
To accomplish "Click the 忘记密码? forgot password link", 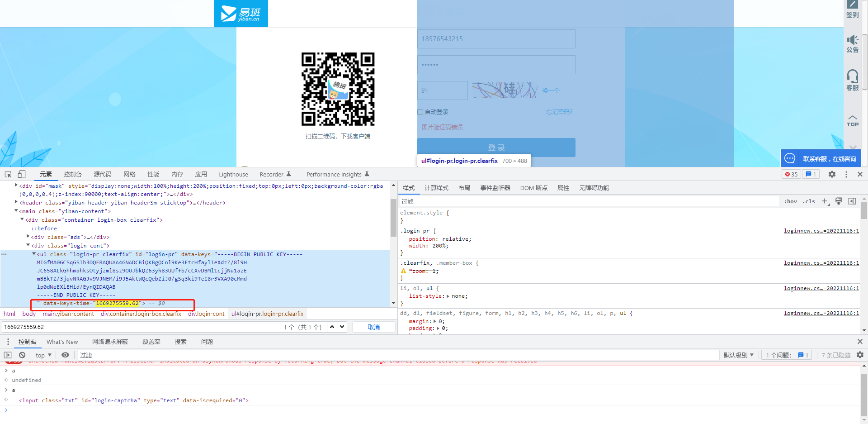I will tap(559, 112).
